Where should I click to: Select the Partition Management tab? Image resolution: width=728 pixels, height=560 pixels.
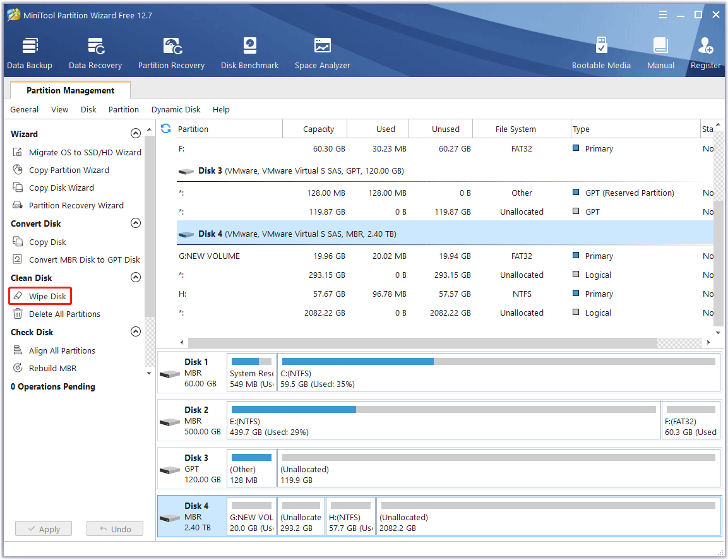[x=70, y=90]
